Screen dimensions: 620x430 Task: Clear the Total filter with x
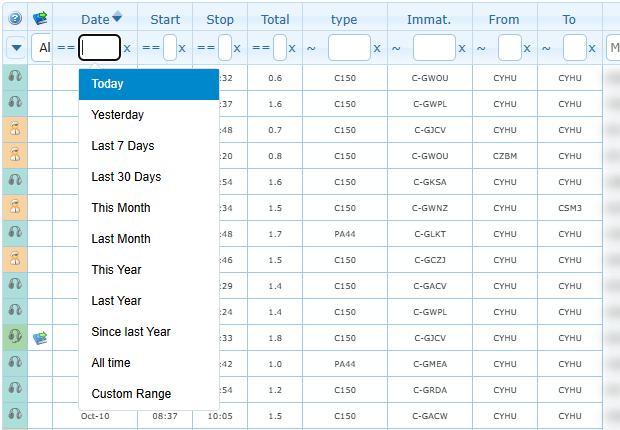pyautogui.click(x=292, y=48)
